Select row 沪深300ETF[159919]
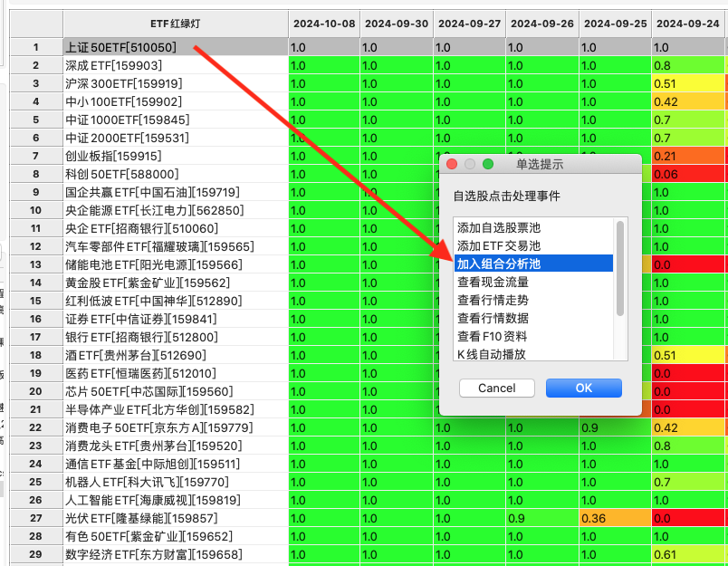The height and width of the screenshot is (566, 728). click(x=176, y=83)
